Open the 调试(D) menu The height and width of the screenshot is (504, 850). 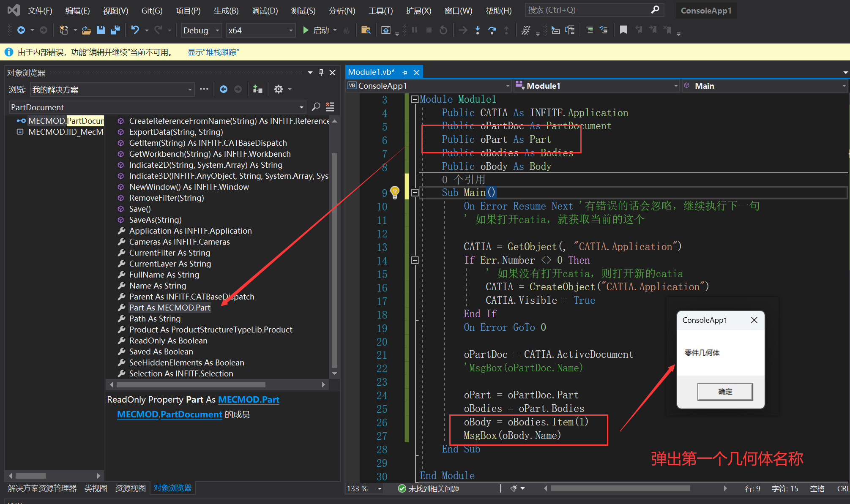[x=265, y=11]
